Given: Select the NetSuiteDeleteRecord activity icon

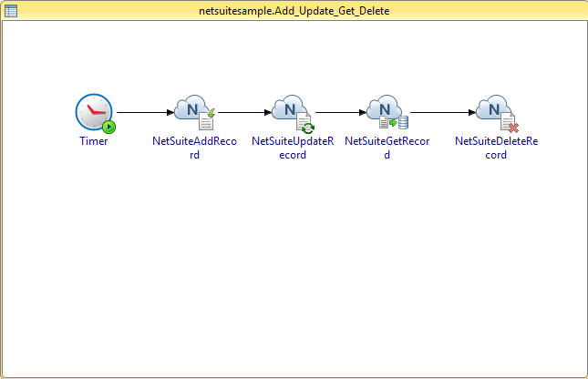Looking at the screenshot, I should 495,111.
